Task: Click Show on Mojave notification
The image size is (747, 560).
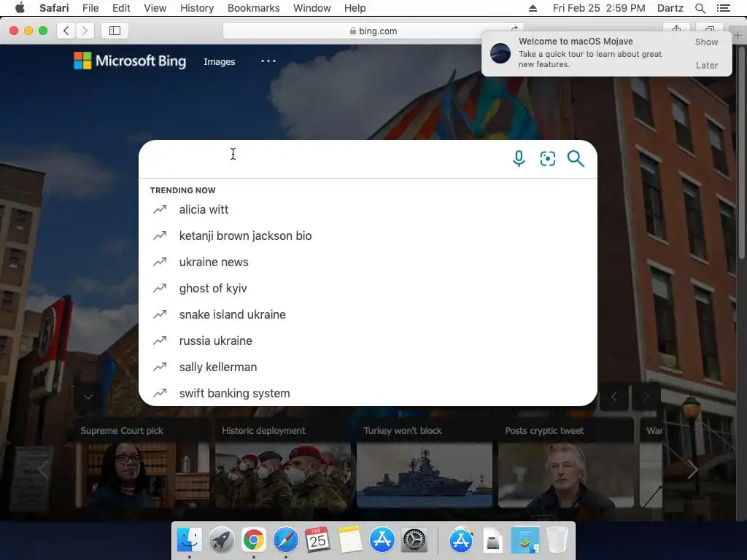Action: tap(706, 42)
